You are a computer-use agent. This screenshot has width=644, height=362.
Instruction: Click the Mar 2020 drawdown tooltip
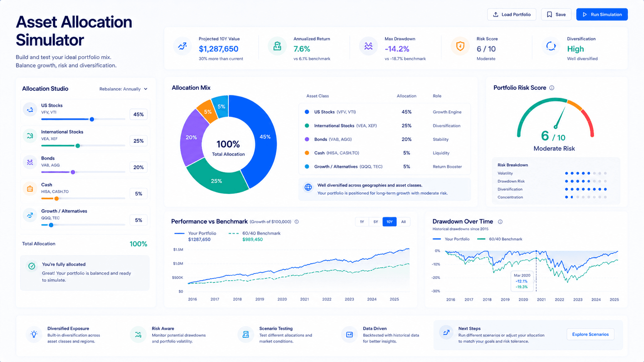(522, 281)
